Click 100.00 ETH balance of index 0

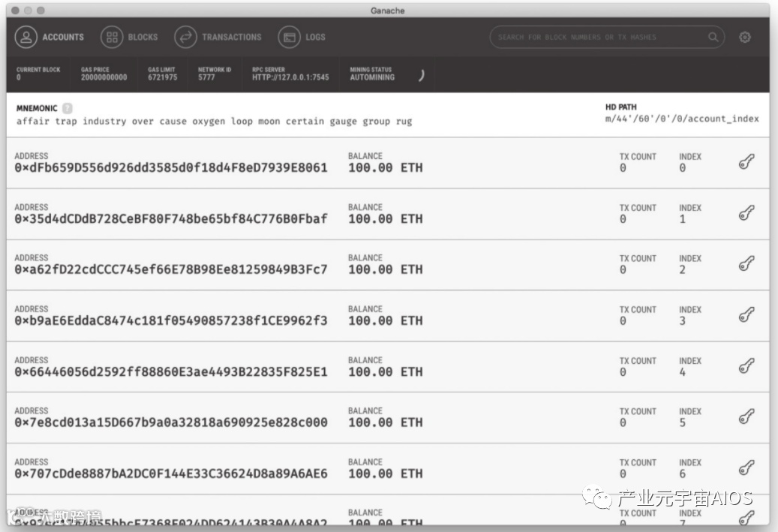pyautogui.click(x=386, y=168)
